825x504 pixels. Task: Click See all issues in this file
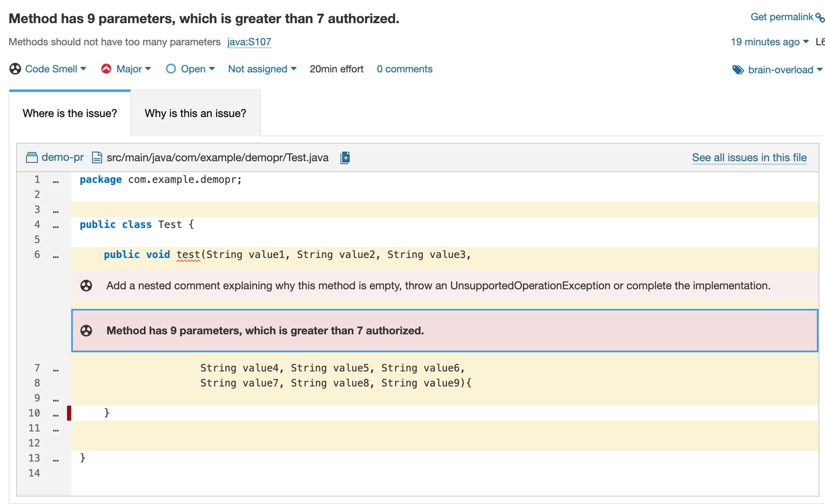[x=749, y=157]
